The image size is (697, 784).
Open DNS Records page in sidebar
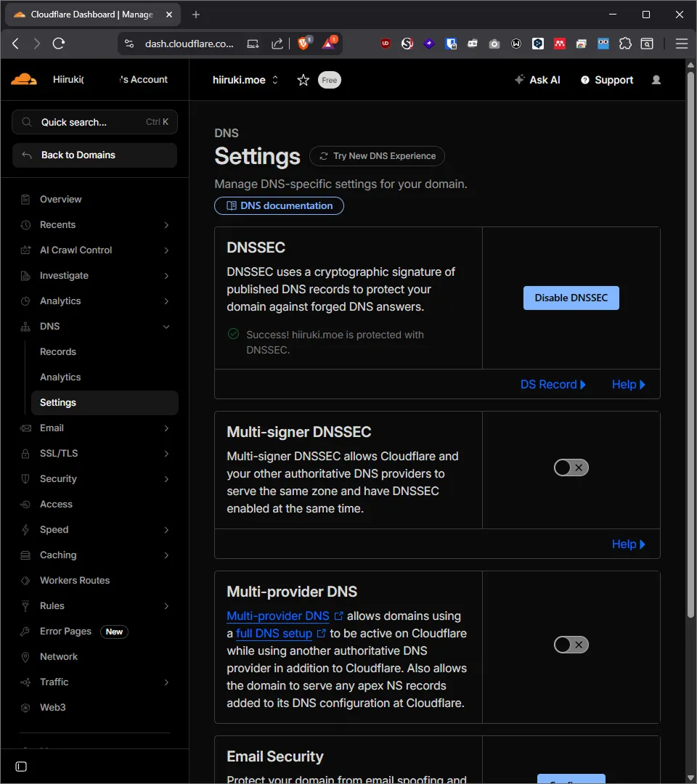[x=58, y=351]
